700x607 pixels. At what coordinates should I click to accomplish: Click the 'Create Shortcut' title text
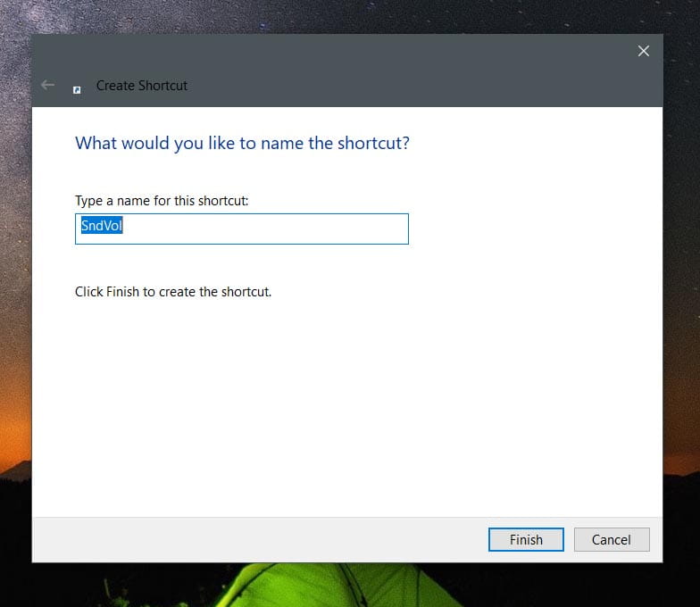click(x=141, y=86)
